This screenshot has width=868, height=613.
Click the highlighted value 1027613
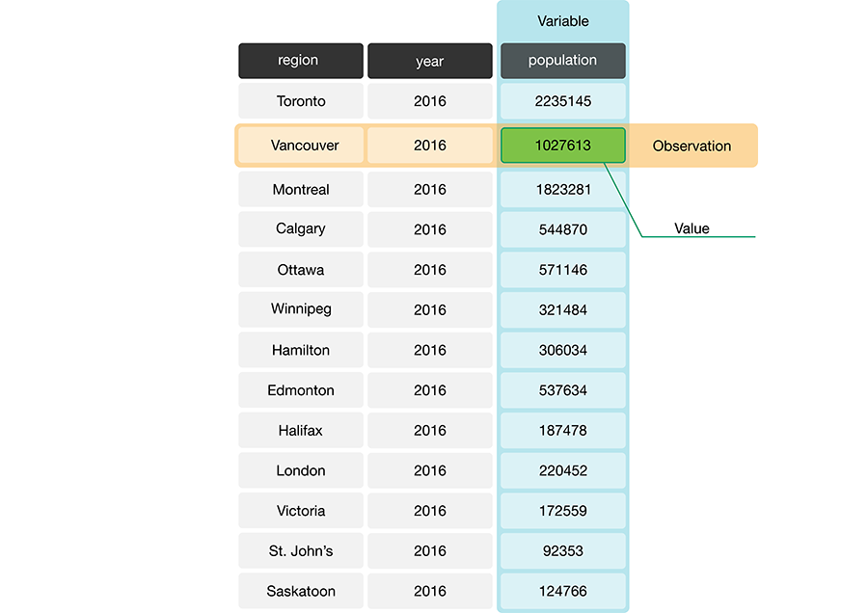pyautogui.click(x=562, y=146)
